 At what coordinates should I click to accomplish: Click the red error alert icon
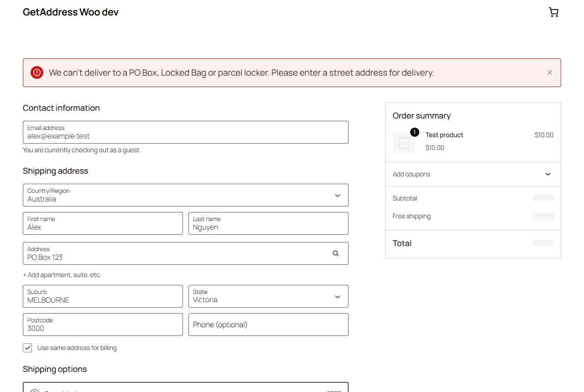[37, 72]
